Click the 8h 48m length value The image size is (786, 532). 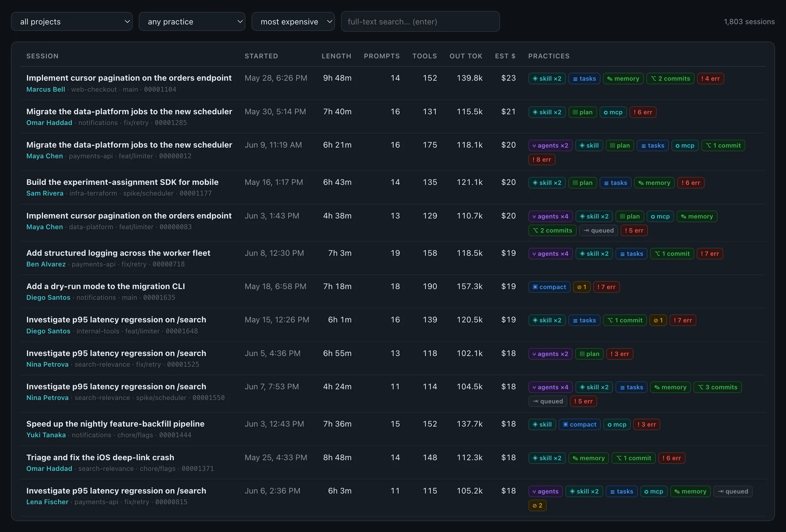(x=337, y=458)
